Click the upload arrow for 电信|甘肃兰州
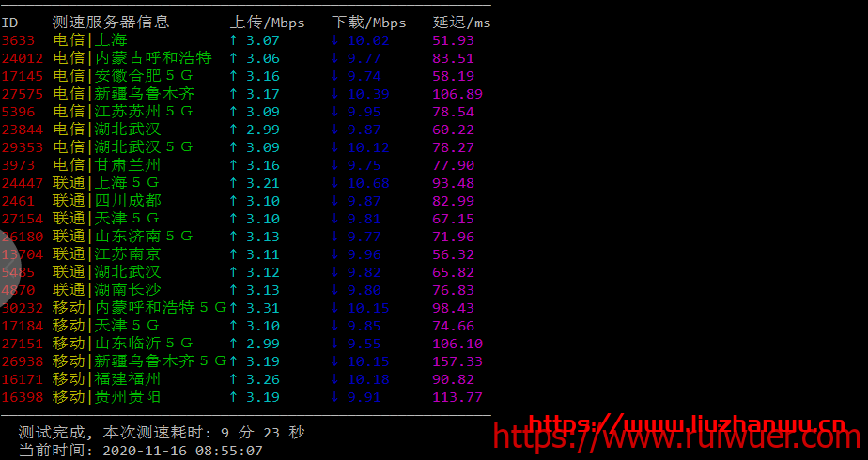Image resolution: width=868 pixels, height=460 pixels. point(234,165)
